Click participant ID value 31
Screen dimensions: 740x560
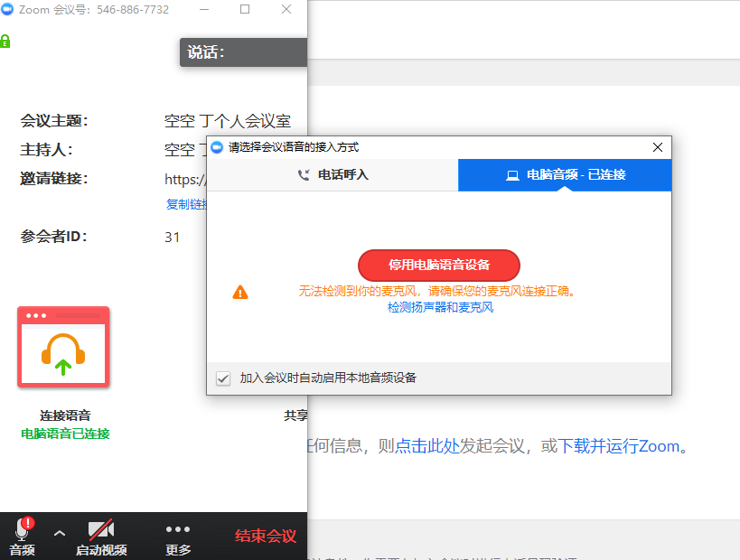click(173, 238)
